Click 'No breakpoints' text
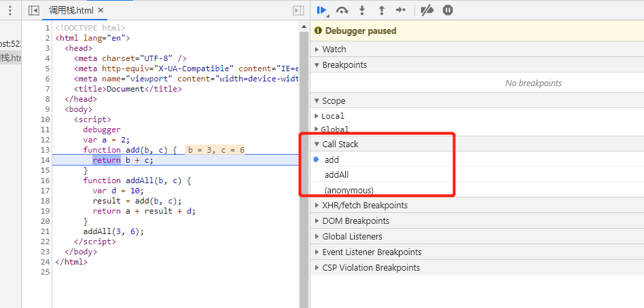The image size is (644, 308). tap(533, 83)
